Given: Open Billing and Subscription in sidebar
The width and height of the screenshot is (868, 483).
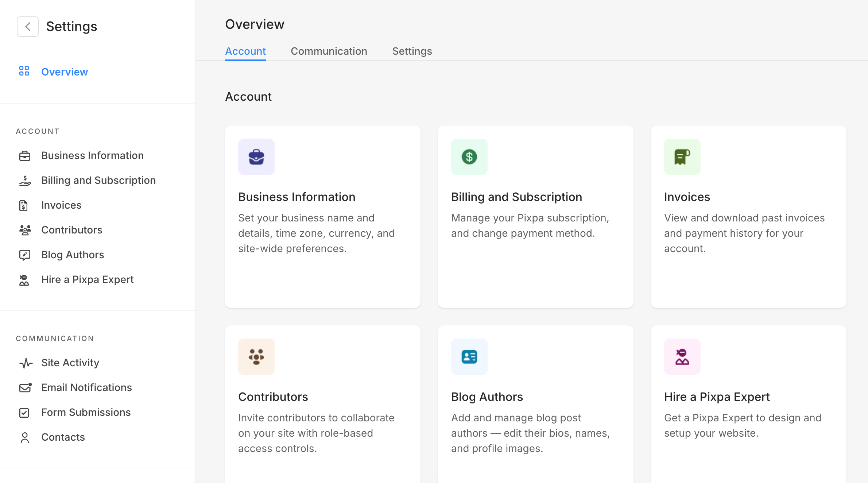Looking at the screenshot, I should click(98, 180).
